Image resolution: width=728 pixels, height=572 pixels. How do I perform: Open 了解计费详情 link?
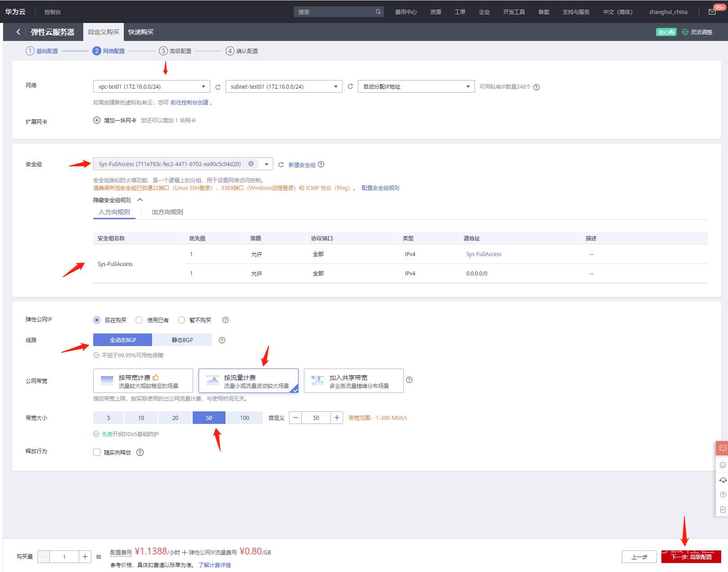(x=215, y=565)
